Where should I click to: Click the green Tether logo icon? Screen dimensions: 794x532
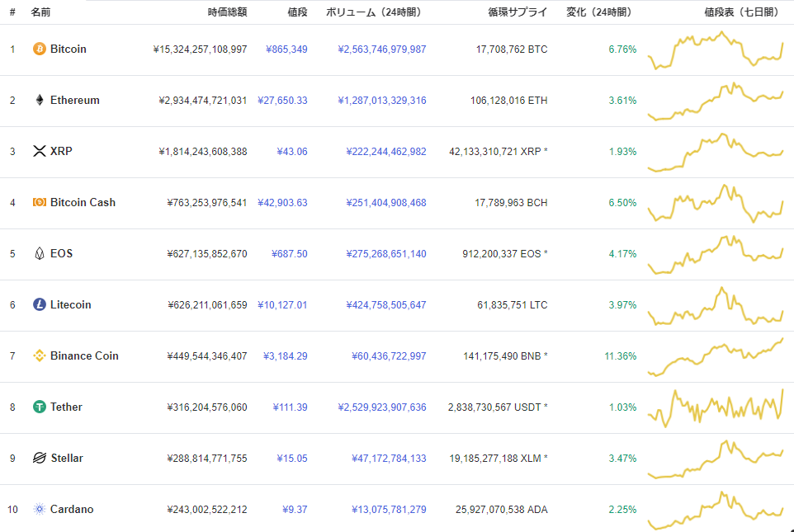39,407
